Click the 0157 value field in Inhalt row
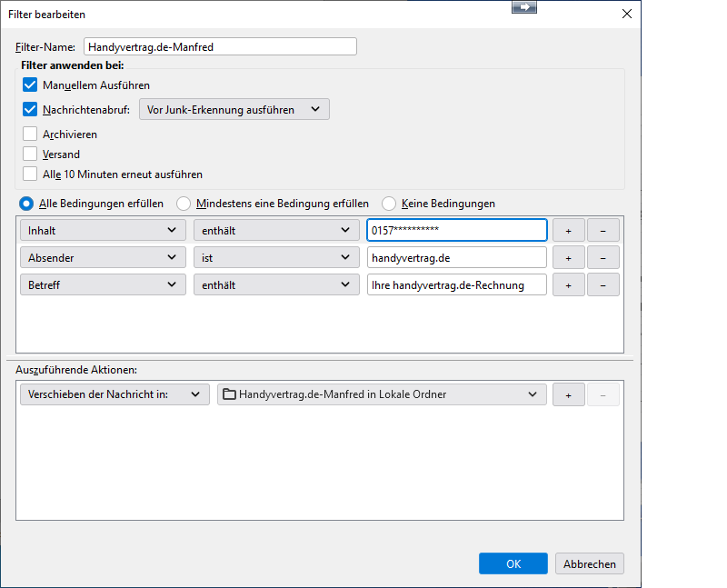 click(x=457, y=231)
